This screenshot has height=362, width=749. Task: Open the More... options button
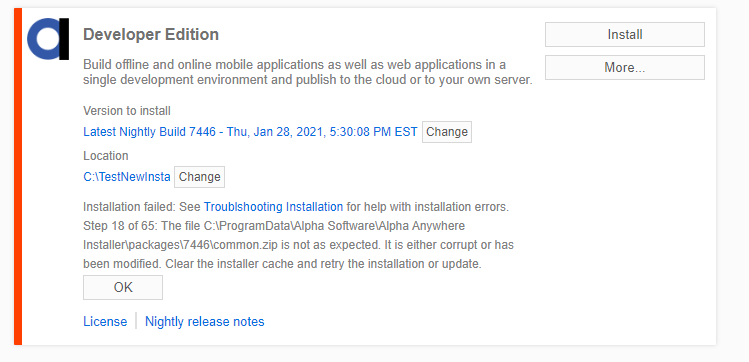tap(625, 67)
